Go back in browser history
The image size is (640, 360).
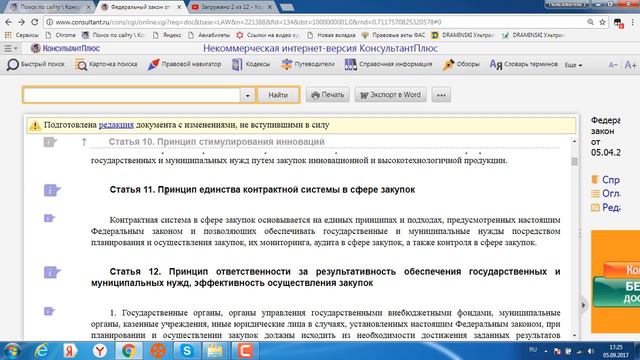coord(8,22)
